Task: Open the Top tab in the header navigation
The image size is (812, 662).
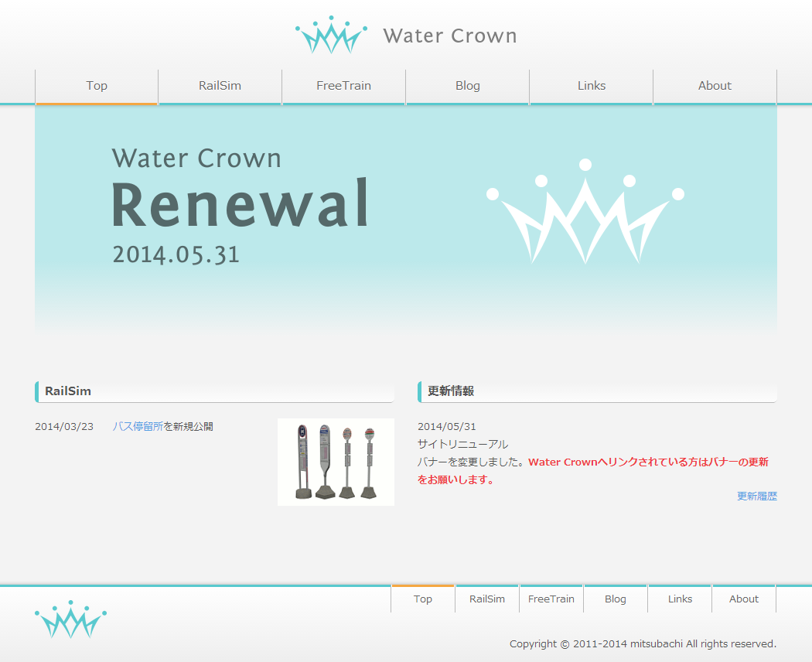Action: (x=97, y=86)
